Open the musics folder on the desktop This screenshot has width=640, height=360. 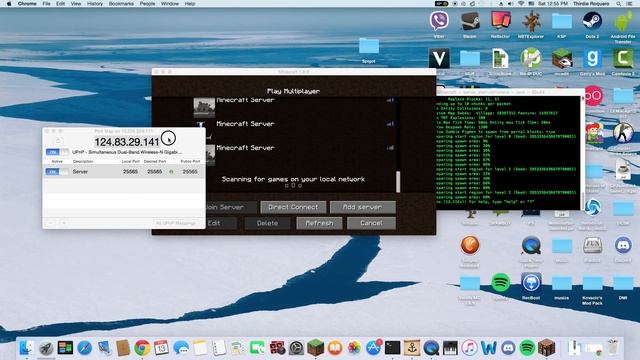[x=562, y=283]
